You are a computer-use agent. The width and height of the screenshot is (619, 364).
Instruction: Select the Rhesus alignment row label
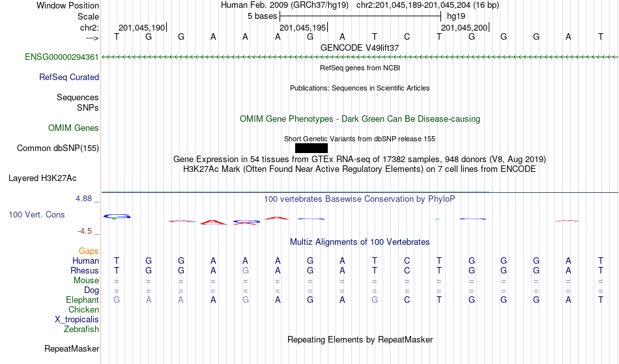[85, 271]
